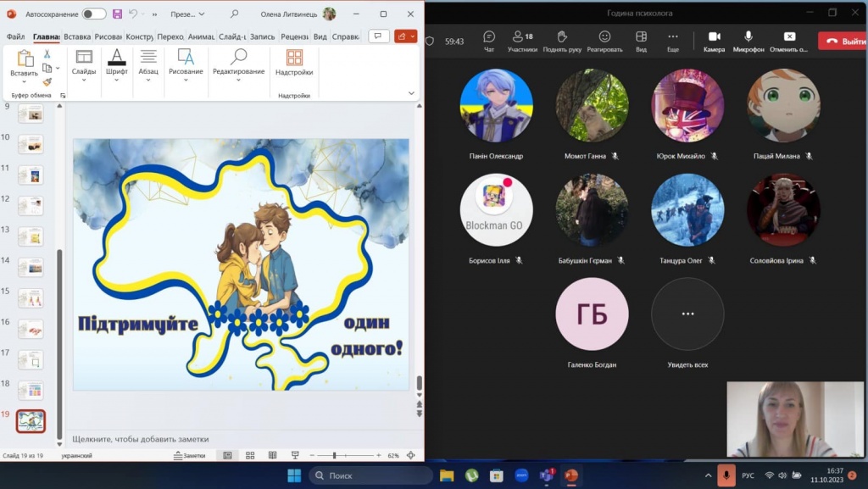Toggle the AutoSave switch
This screenshot has height=489, width=868.
click(x=94, y=14)
